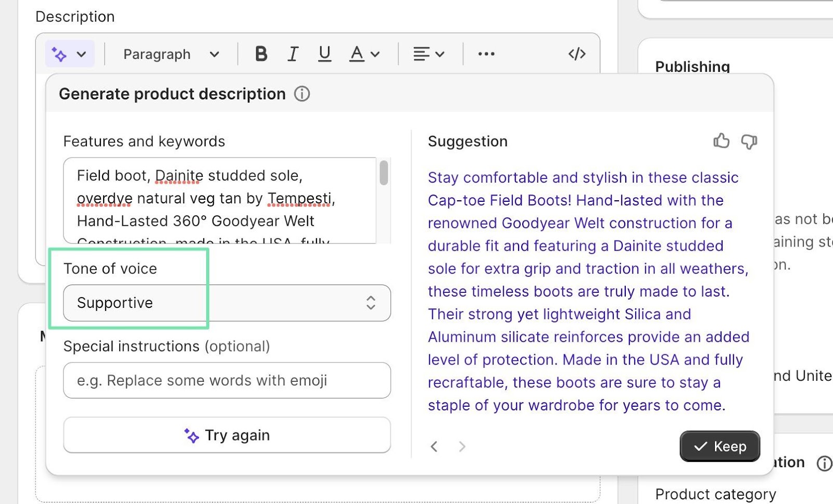Click the info icon beside Generate product description
Image resolution: width=833 pixels, height=504 pixels.
(301, 94)
